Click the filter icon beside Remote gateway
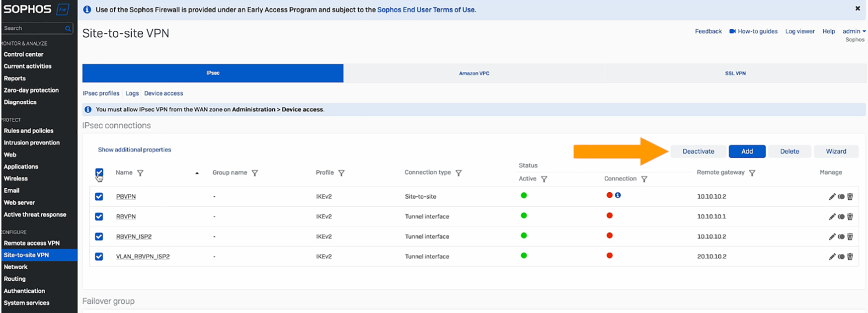Screen dimensions: 868x313 click(752, 173)
